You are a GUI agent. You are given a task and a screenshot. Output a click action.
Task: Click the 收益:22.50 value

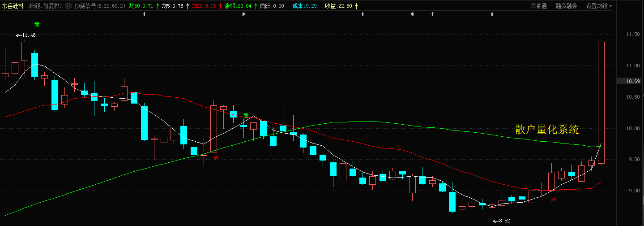point(338,6)
